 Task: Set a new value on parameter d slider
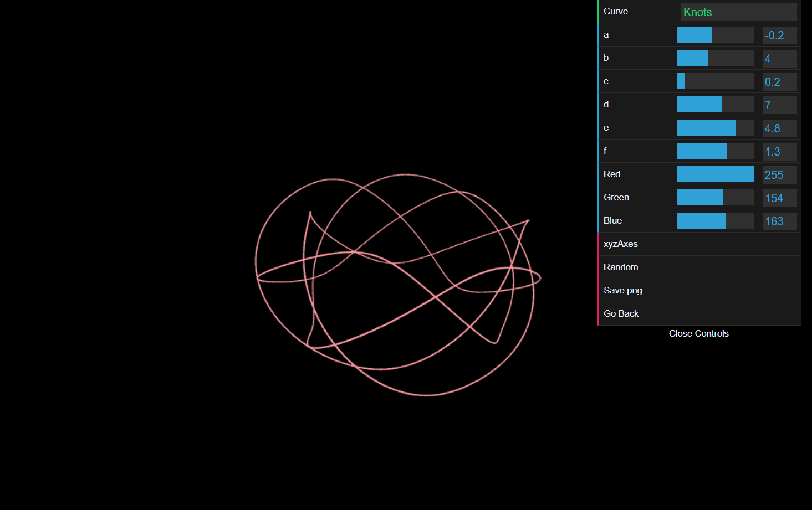pyautogui.click(x=714, y=104)
